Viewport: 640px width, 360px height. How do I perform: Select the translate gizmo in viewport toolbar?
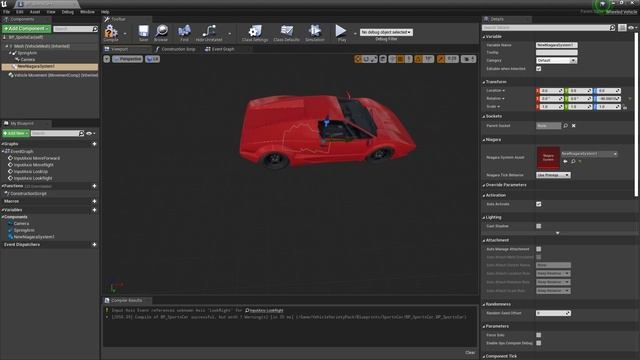click(358, 59)
